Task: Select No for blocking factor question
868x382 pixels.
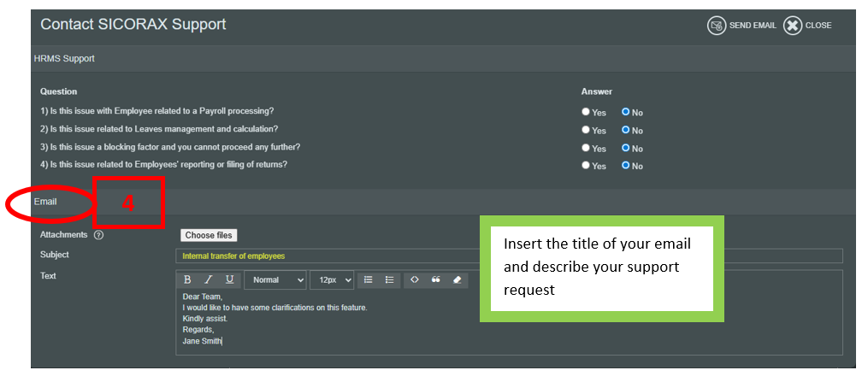Action: pos(625,148)
